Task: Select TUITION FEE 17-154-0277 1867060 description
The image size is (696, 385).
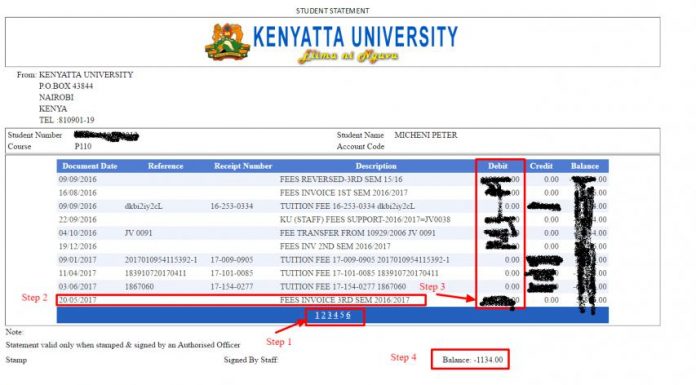Action: tap(343, 286)
